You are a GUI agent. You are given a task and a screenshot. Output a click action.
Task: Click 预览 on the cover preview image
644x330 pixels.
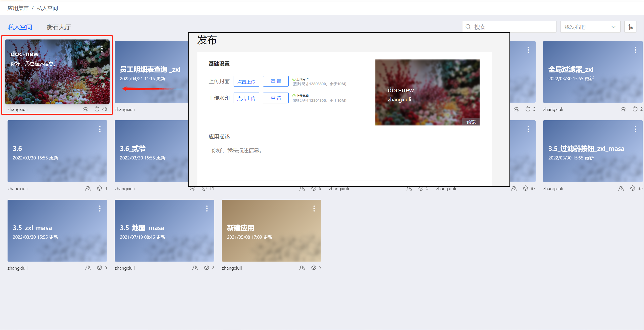click(471, 122)
